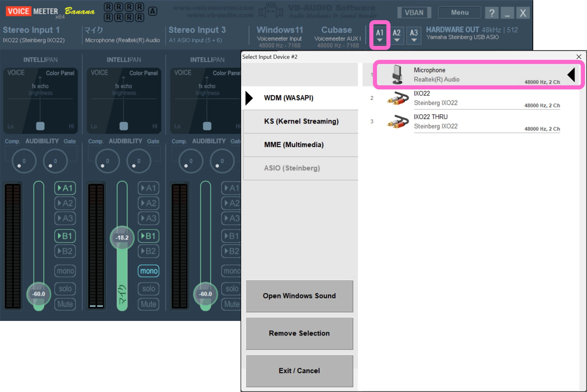
Task: Toggle the mono button on マイク strip
Action: [148, 271]
